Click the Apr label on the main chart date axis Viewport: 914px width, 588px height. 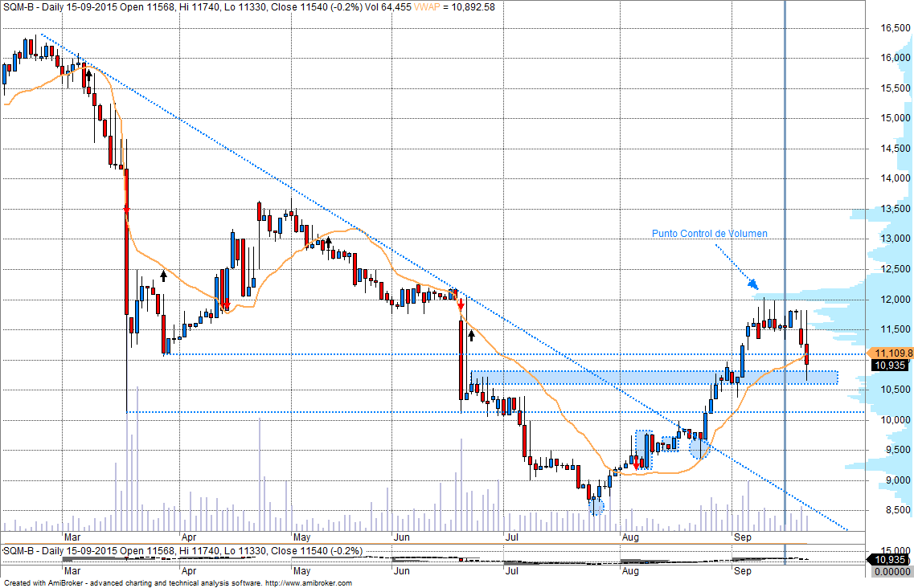coord(189,537)
